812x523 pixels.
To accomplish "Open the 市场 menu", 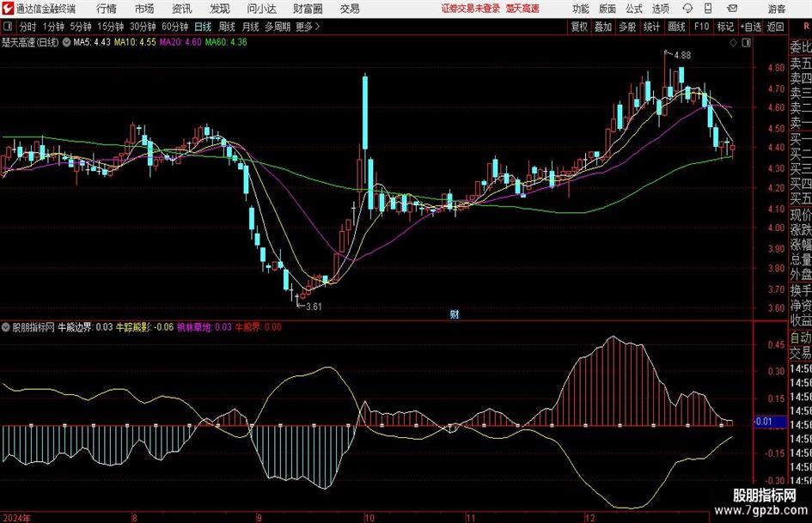I will tap(144, 9).
